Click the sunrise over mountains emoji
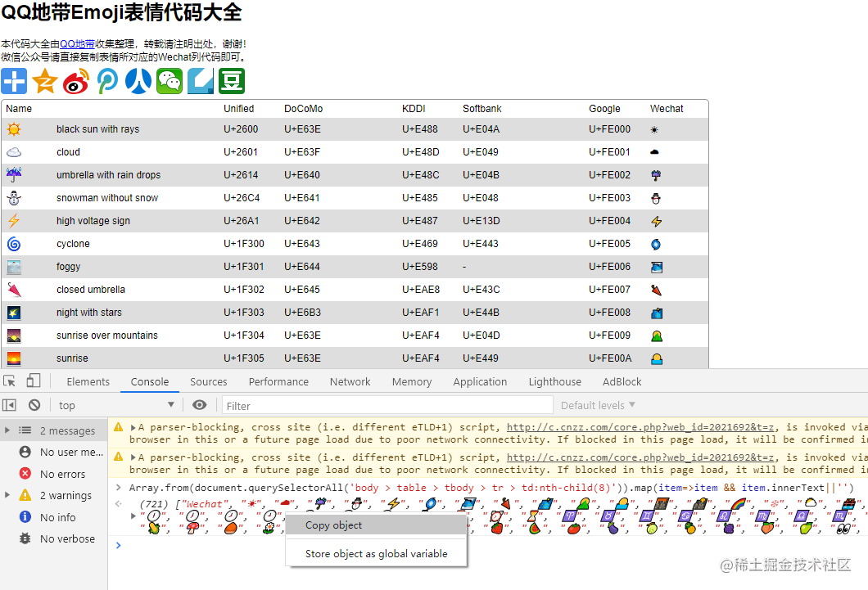 [14, 336]
